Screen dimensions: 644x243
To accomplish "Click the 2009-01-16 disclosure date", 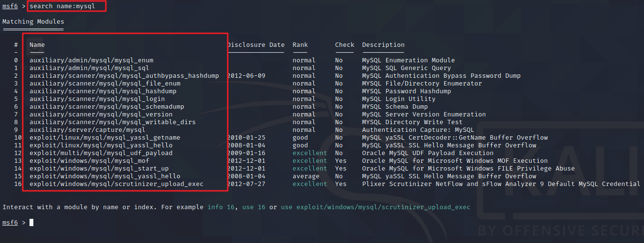I will tap(246, 153).
